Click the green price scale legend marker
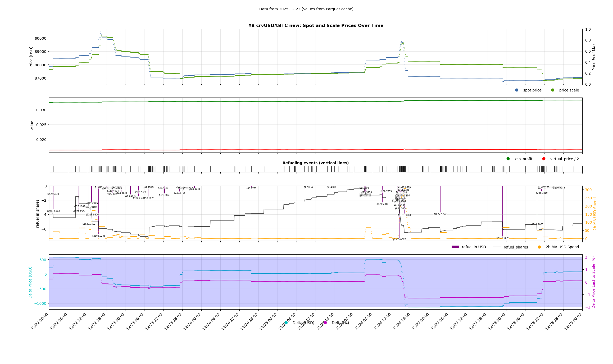This screenshot has width=613, height=364. (553, 90)
